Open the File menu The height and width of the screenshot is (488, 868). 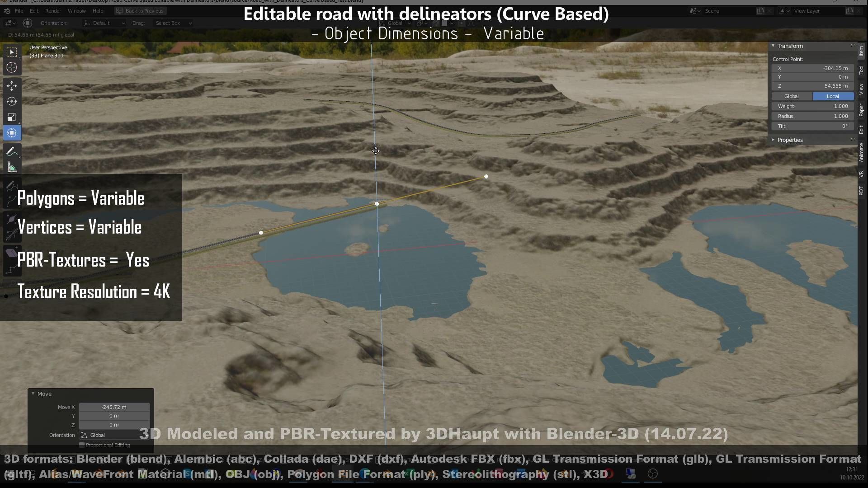(19, 11)
